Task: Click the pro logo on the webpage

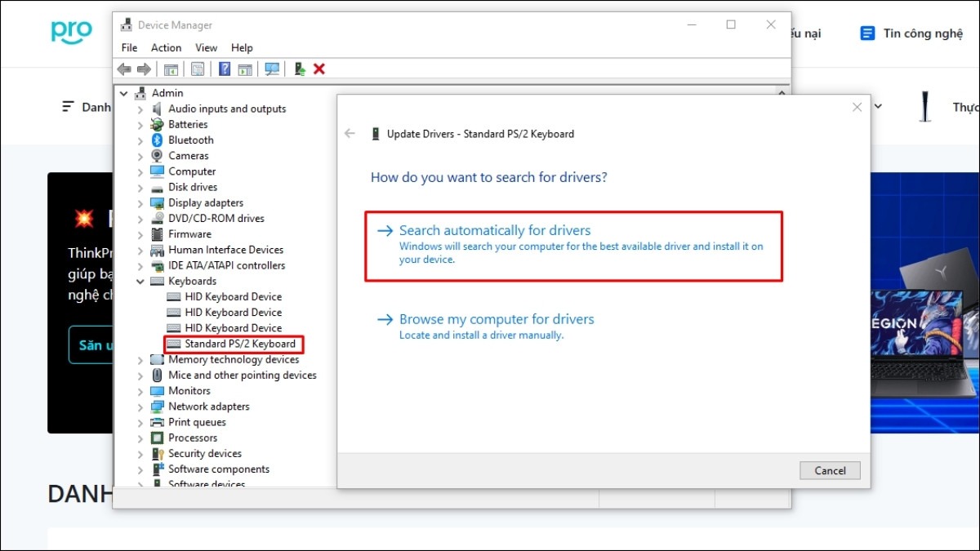Action: [72, 31]
